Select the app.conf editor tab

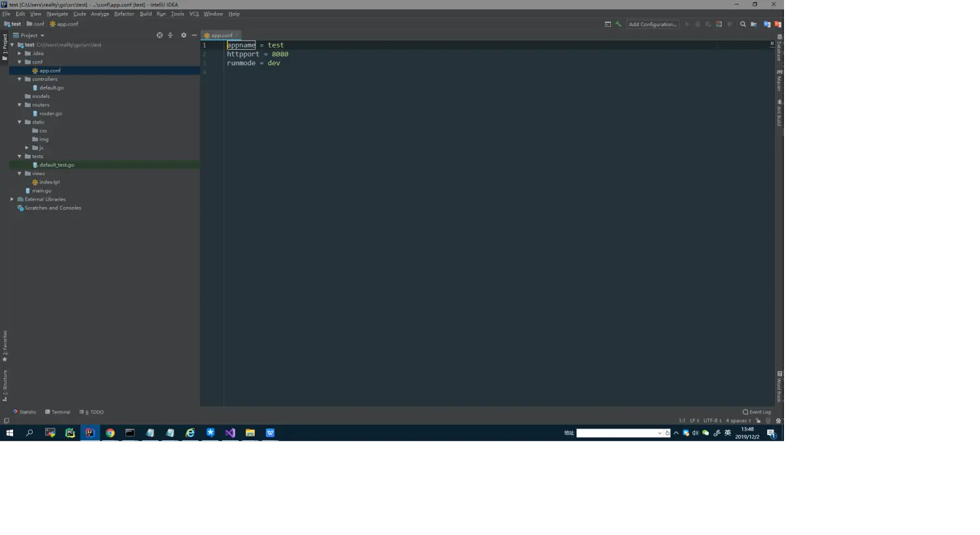tap(221, 35)
